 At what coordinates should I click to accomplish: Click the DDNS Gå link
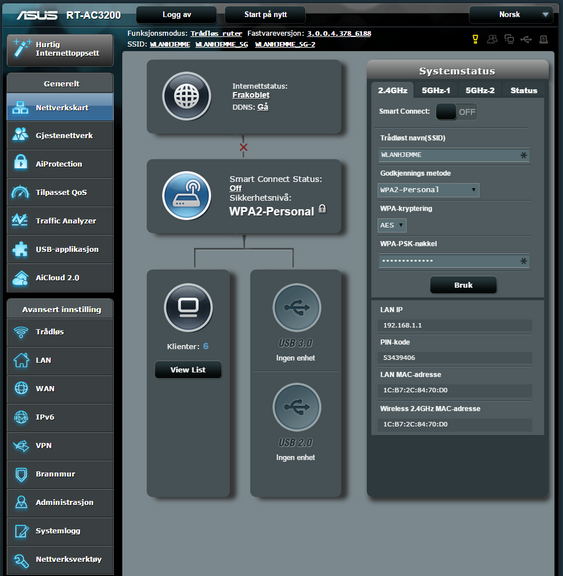(263, 107)
